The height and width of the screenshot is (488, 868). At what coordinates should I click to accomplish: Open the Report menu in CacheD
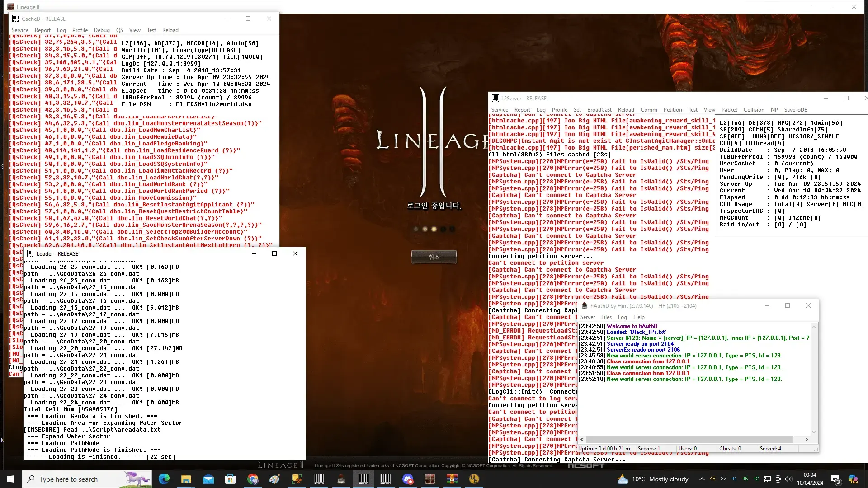click(42, 30)
